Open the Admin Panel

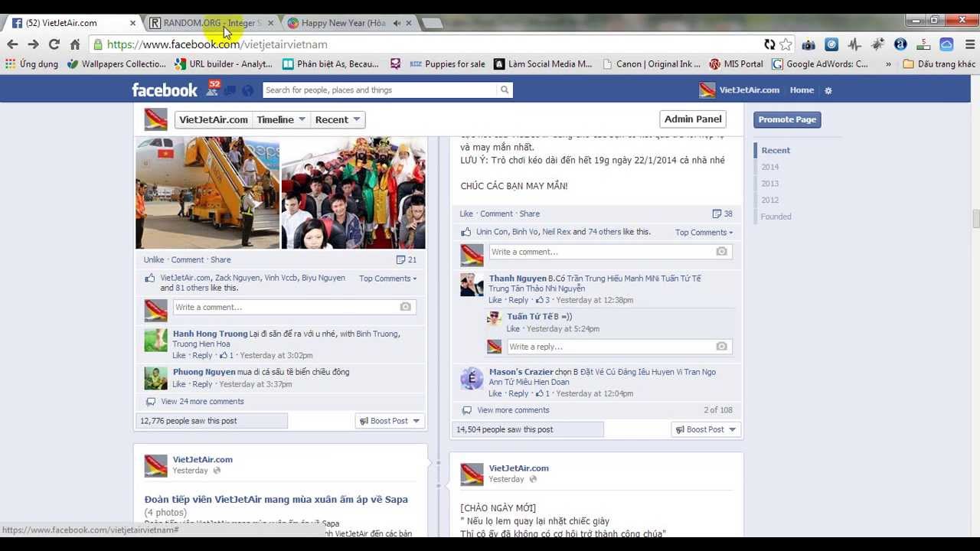click(x=693, y=119)
